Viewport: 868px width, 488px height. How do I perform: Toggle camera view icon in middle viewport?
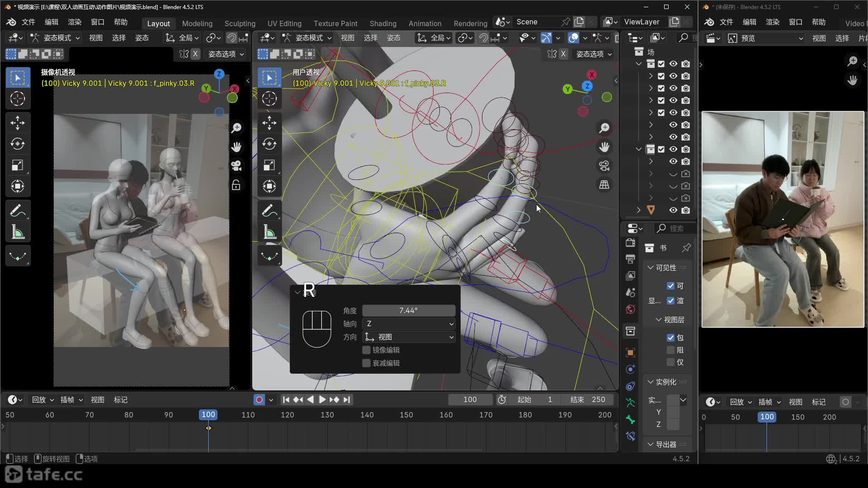pyautogui.click(x=604, y=166)
